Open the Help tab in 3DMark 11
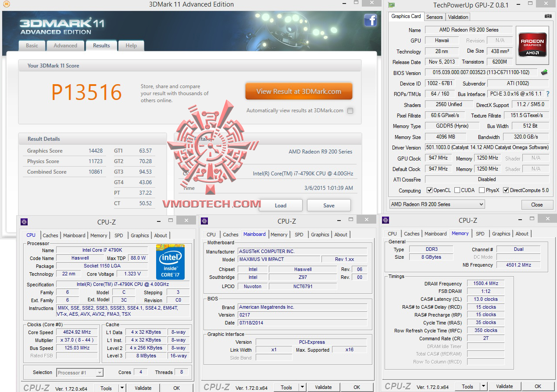Screen dimensions: 557x392 [131, 46]
